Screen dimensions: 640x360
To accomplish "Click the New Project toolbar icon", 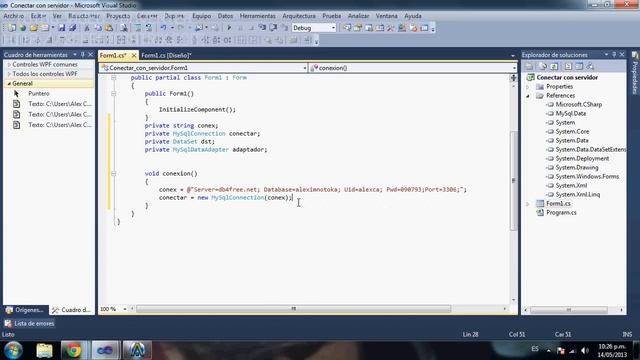I will 11,28.
